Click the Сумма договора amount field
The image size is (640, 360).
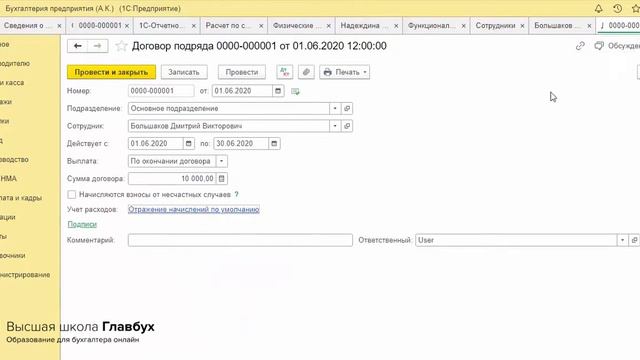pyautogui.click(x=172, y=179)
